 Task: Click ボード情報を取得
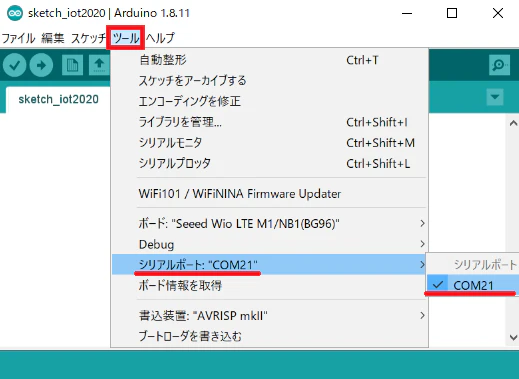(x=269, y=285)
